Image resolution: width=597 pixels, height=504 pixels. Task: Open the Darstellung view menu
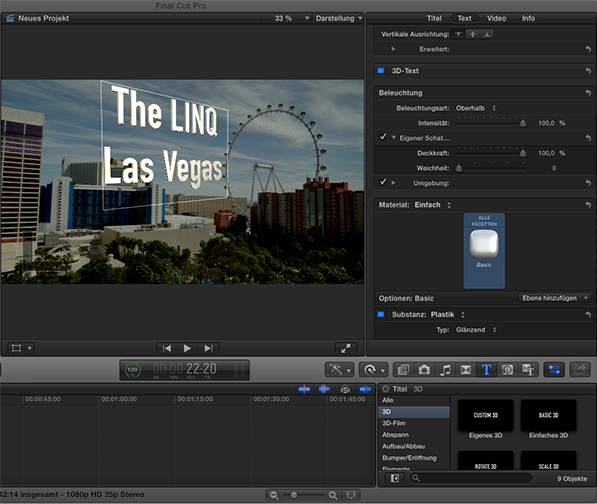click(338, 18)
